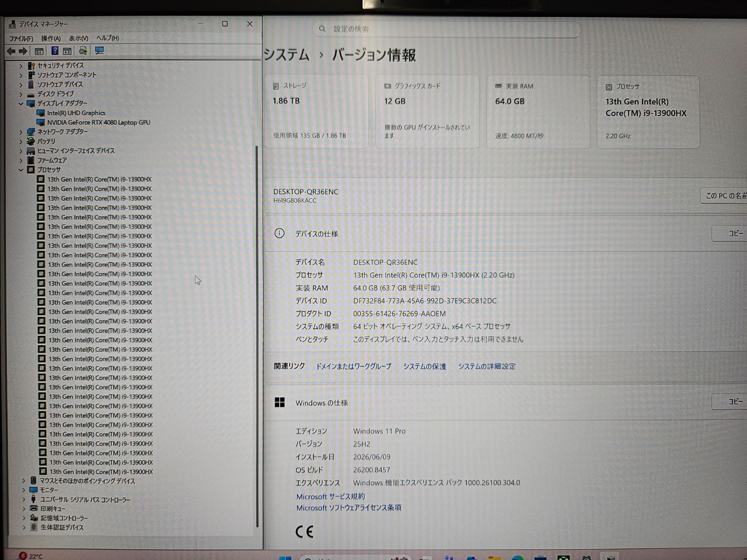This screenshot has height=560, width=747.
Task: Open ドメインまたはワークグループ link
Action: (354, 366)
